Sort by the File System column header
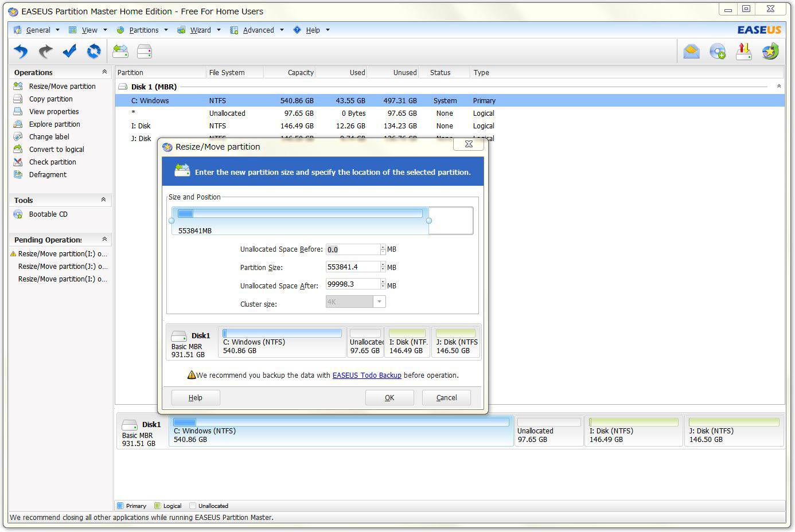This screenshot has height=532, width=795. click(235, 73)
